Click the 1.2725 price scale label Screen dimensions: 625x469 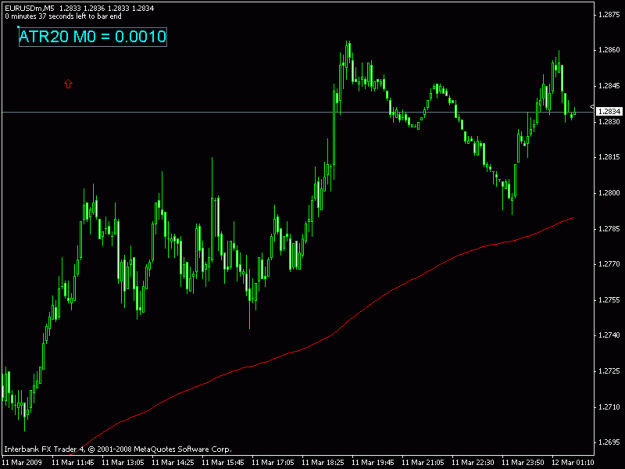(609, 371)
